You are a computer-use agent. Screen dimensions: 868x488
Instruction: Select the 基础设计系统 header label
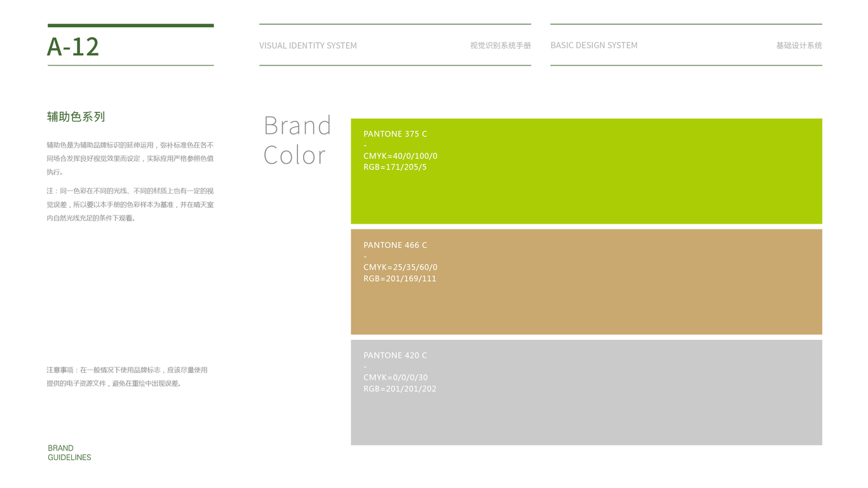(x=799, y=46)
